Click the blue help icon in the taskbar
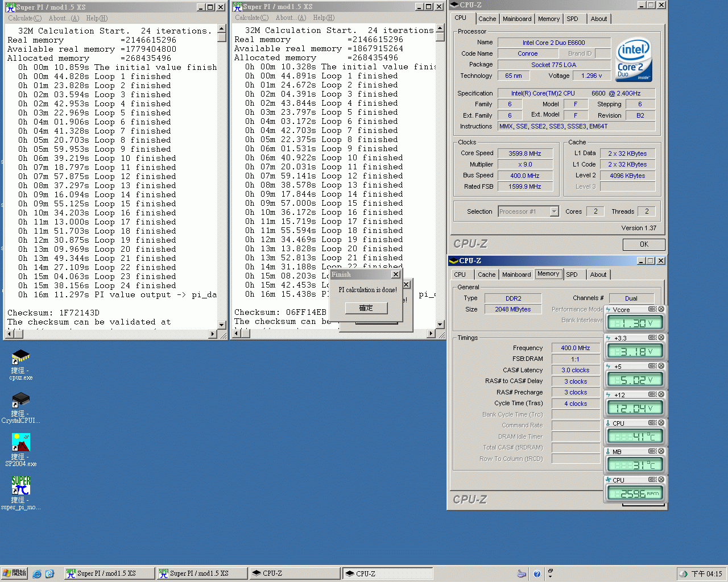The image size is (728, 582). coord(537,574)
